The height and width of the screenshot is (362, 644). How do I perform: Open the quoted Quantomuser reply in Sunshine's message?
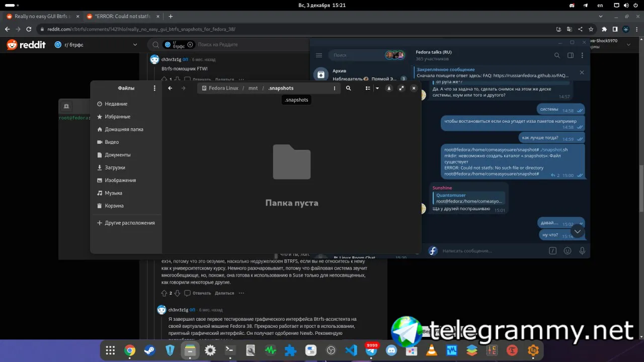point(469,198)
